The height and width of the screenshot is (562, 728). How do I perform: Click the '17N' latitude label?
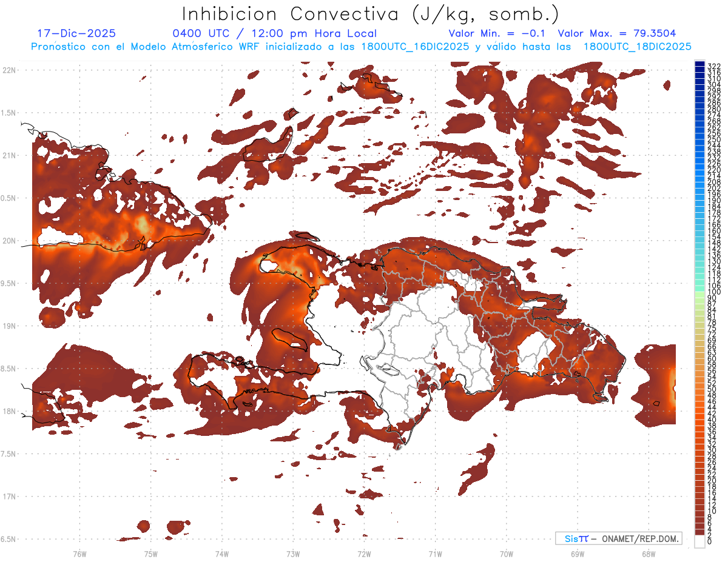[x=8, y=497]
